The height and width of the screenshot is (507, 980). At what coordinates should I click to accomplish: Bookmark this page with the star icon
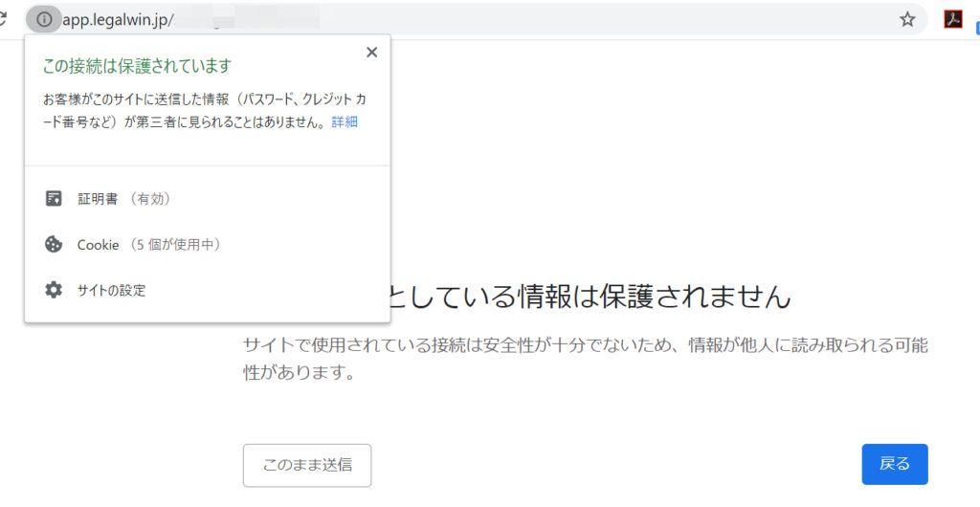pos(907,19)
